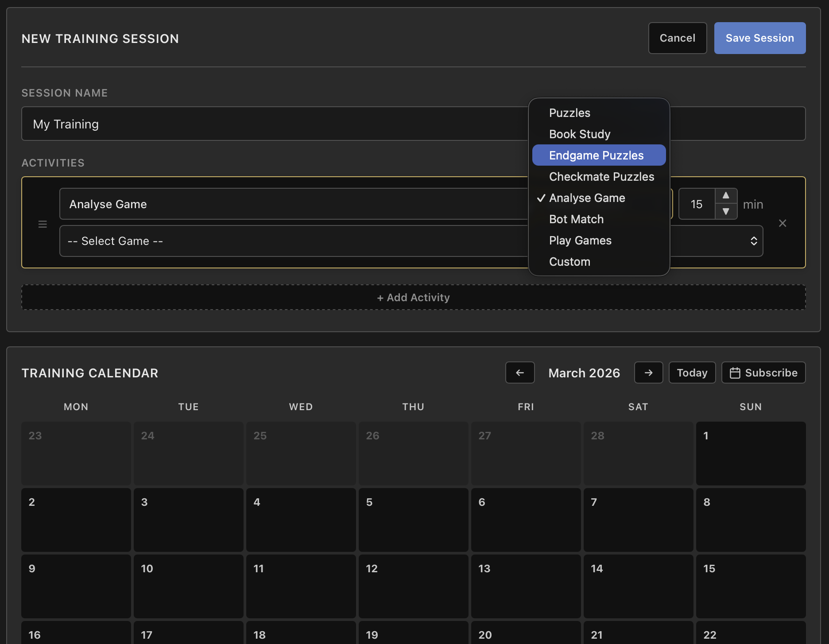The height and width of the screenshot is (644, 829).
Task: Increase the minutes using the up arrow
Action: [726, 196]
